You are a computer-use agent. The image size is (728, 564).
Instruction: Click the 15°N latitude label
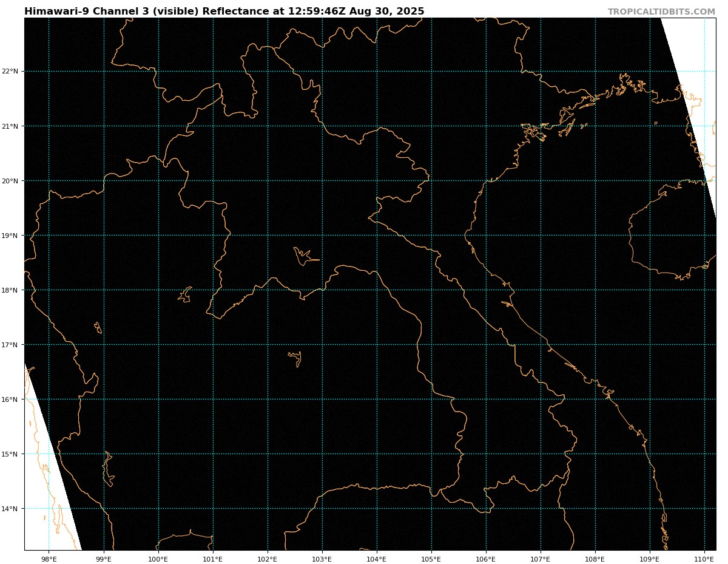[x=10, y=454]
